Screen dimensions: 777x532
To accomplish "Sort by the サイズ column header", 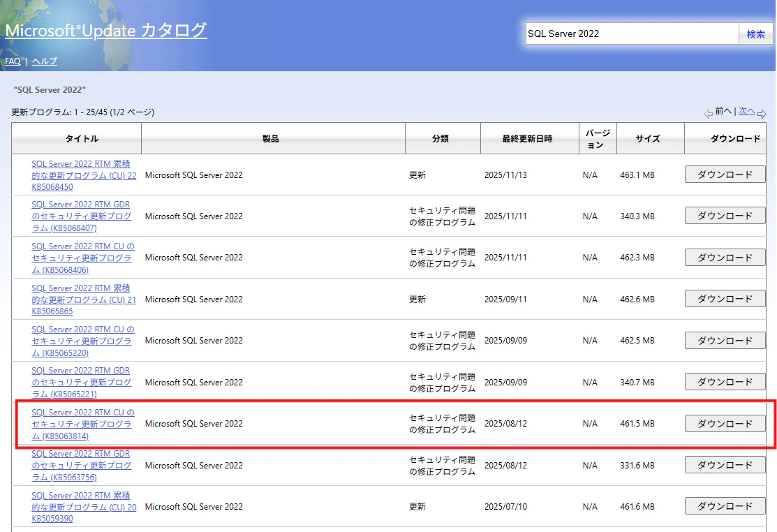I will [x=650, y=139].
